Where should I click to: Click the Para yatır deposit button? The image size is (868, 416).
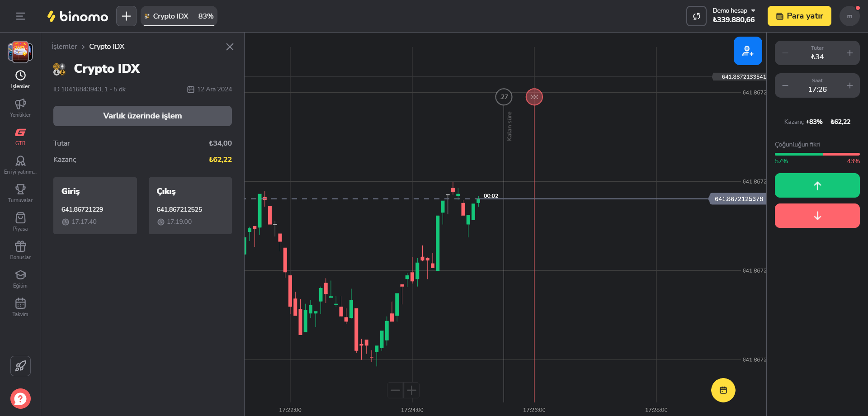pos(799,16)
